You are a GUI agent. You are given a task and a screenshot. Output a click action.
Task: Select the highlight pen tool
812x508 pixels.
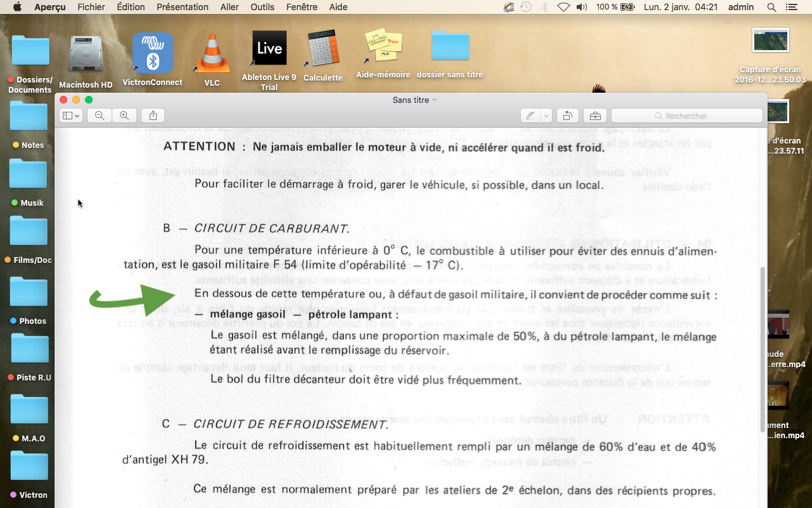(530, 116)
